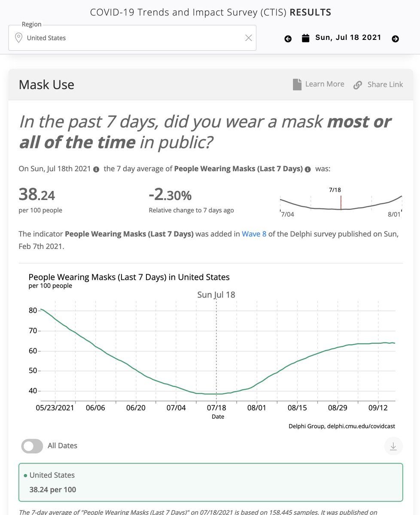Open Learn More document icon
The image size is (420, 515).
[x=297, y=84]
